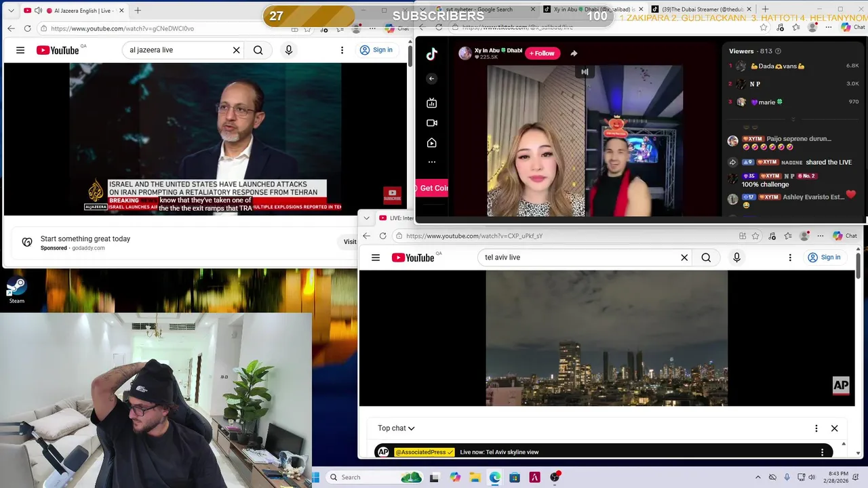The height and width of the screenshot is (488, 868).
Task: Expand the viewers list chevron below marie
Action: click(793, 119)
